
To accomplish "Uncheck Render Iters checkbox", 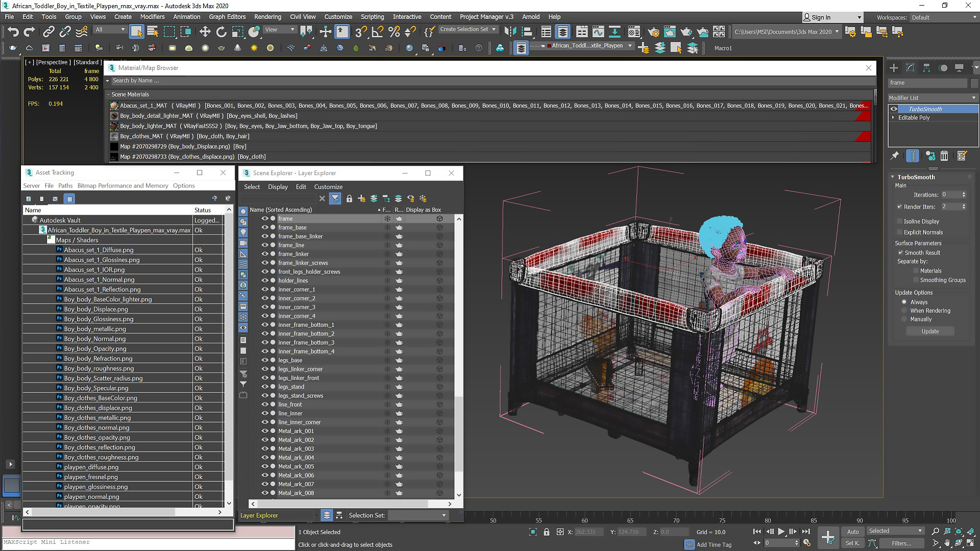I will (900, 207).
